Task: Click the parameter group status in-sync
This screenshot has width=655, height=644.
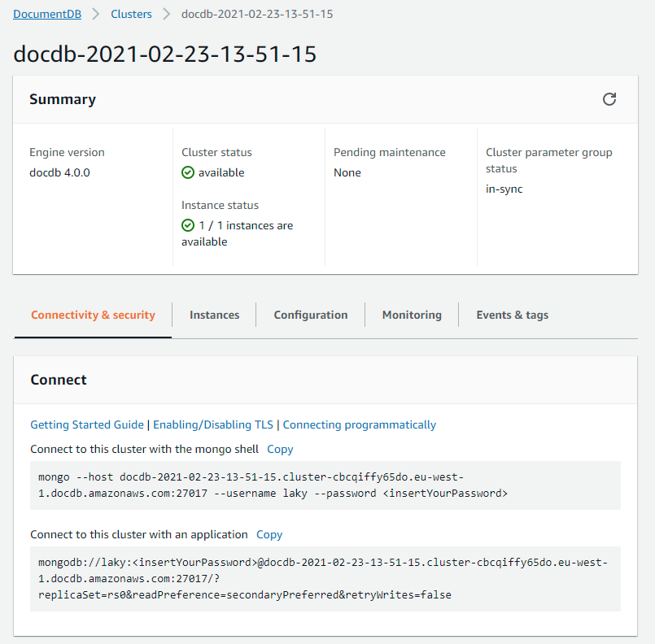Action: (x=504, y=189)
